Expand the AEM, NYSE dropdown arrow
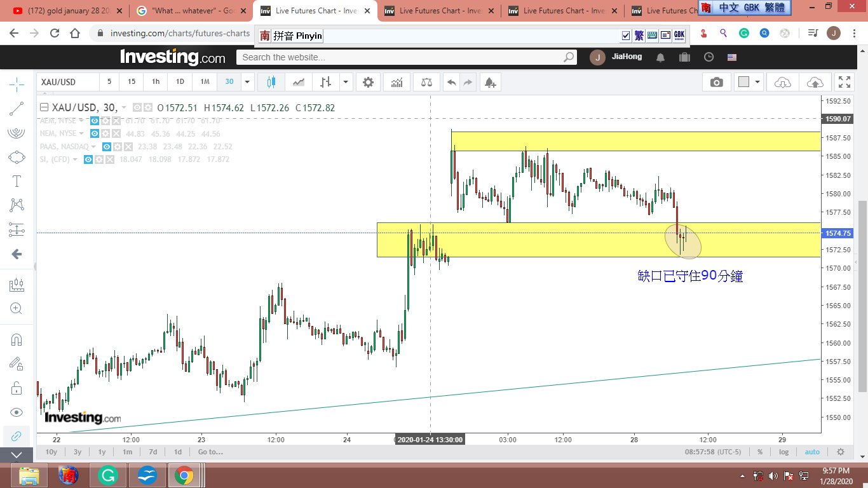Image resolution: width=868 pixels, height=488 pixels. [x=81, y=121]
